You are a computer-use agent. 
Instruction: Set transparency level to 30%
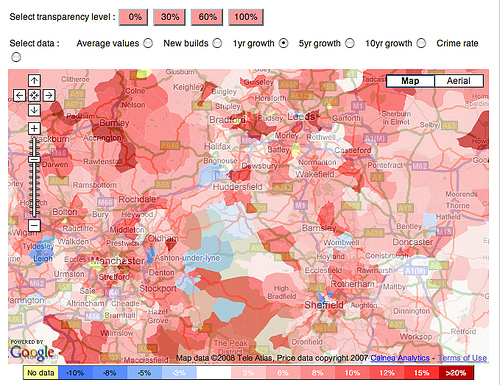[170, 17]
